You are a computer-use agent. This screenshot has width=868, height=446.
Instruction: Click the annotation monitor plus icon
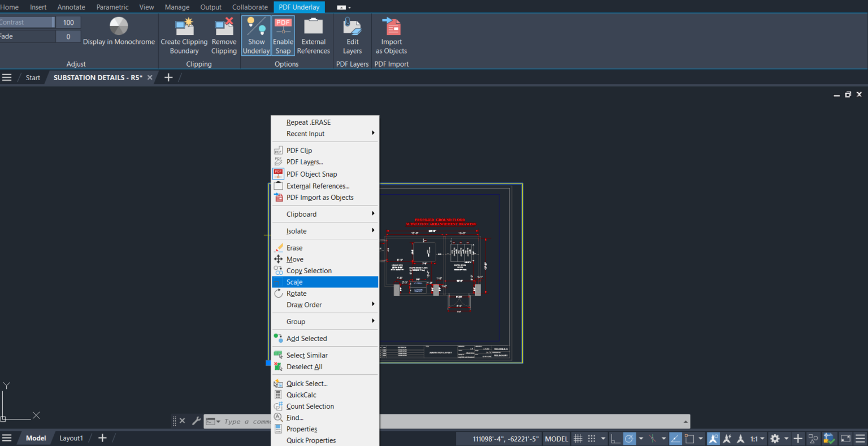798,439
